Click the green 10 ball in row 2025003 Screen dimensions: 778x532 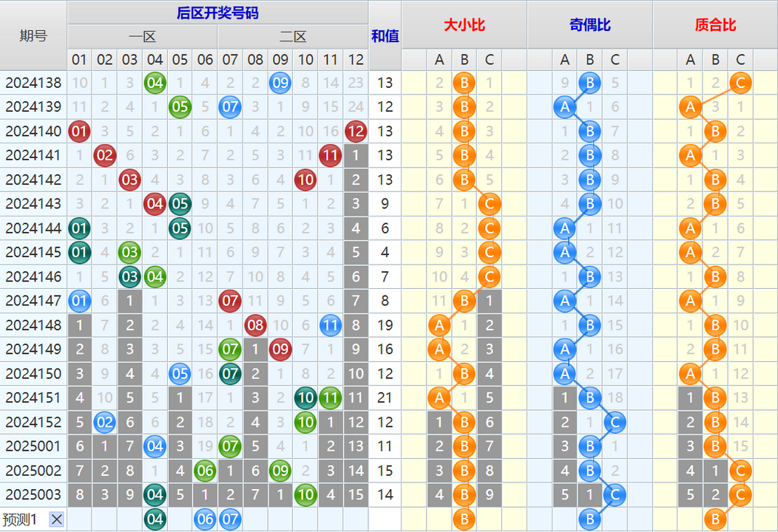[x=305, y=495]
